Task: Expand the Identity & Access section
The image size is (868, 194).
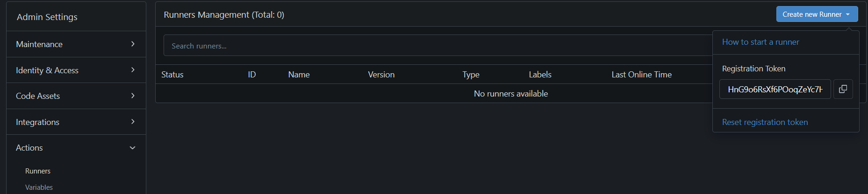Action: tap(76, 70)
